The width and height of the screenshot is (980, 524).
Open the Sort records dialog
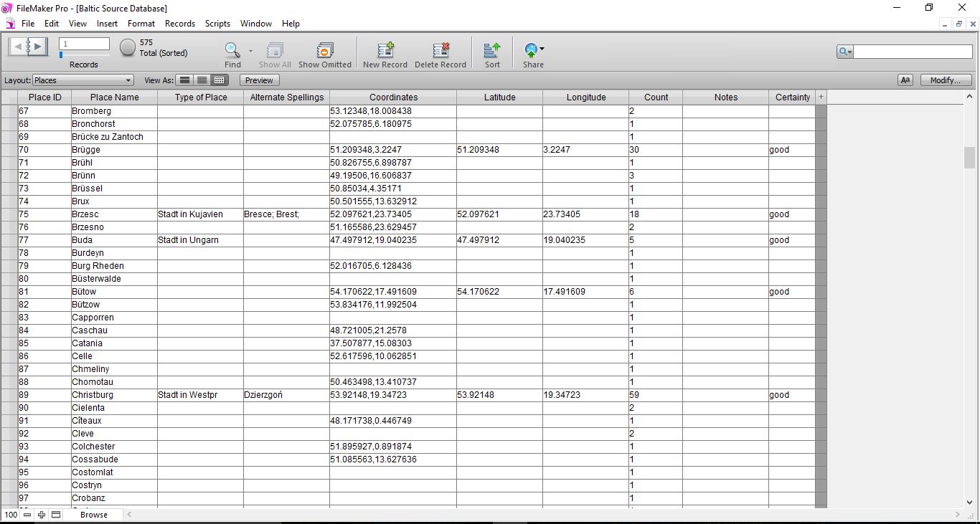pyautogui.click(x=492, y=50)
